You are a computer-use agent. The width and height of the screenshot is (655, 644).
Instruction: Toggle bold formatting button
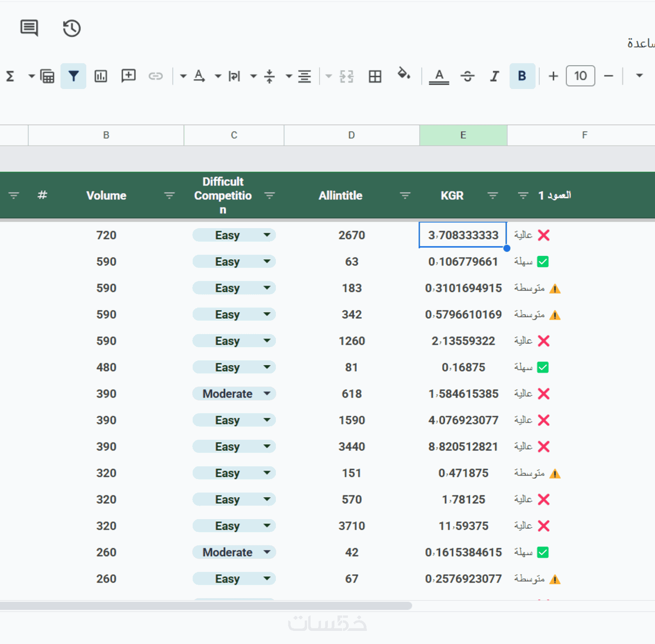(x=522, y=76)
